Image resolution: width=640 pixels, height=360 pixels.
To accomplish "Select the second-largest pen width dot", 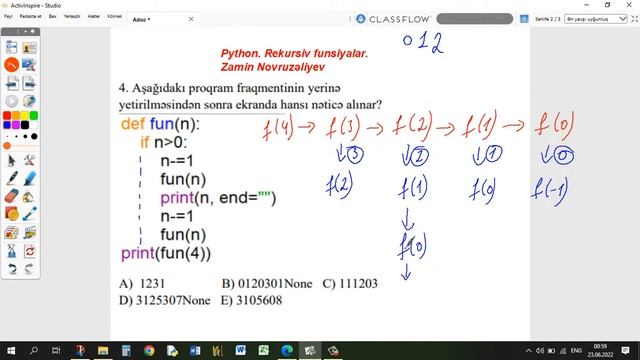I will click(x=25, y=136).
